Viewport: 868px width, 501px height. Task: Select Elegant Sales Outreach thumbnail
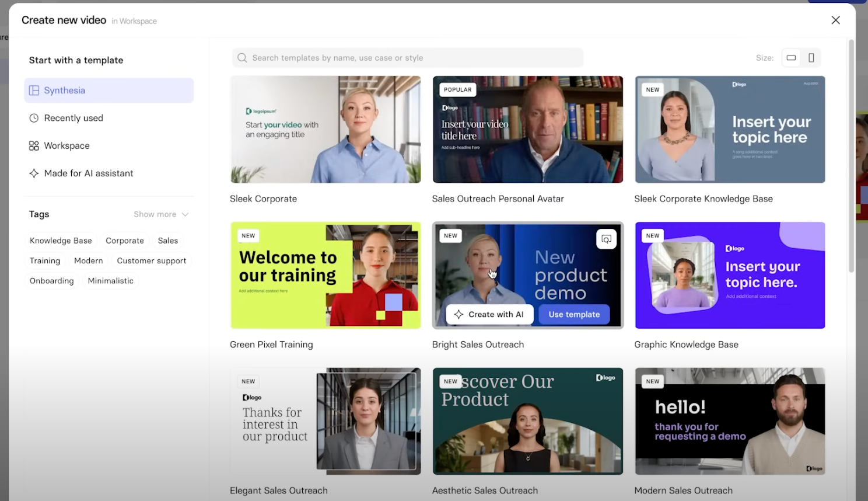[x=325, y=421]
